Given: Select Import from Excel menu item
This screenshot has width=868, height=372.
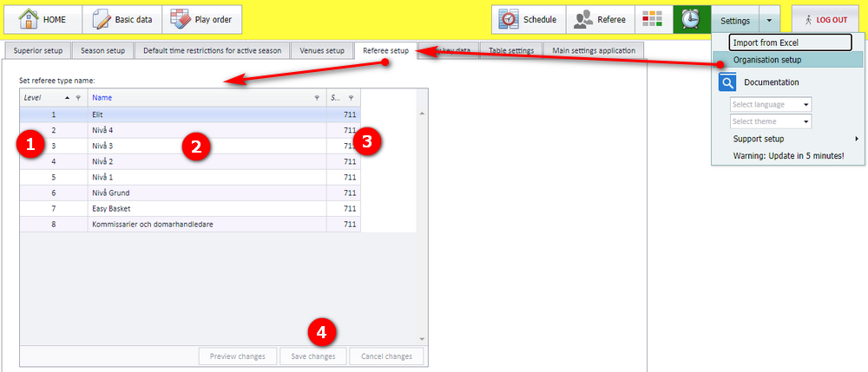Looking at the screenshot, I should pos(790,42).
